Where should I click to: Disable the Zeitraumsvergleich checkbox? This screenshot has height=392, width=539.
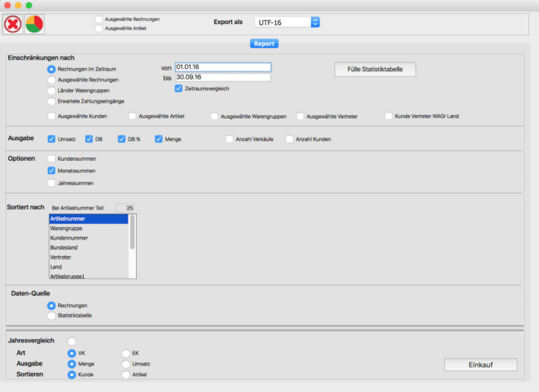pyautogui.click(x=179, y=88)
